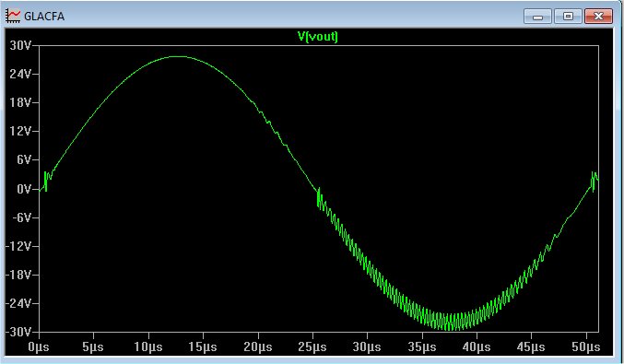The image size is (624, 364).
Task: Close the GLACFA plot window
Action: coord(598,17)
